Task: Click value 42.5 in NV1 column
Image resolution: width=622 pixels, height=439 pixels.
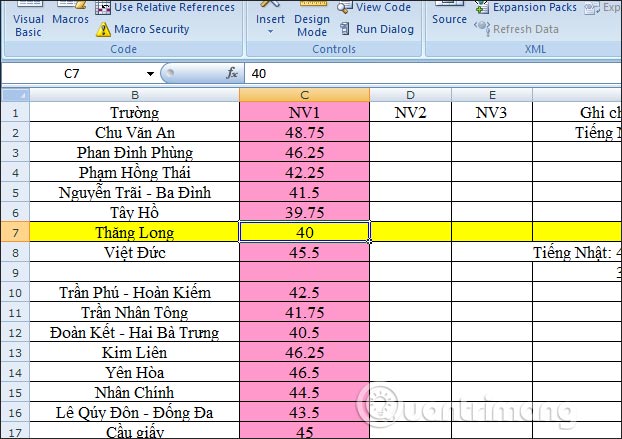Action: (305, 292)
